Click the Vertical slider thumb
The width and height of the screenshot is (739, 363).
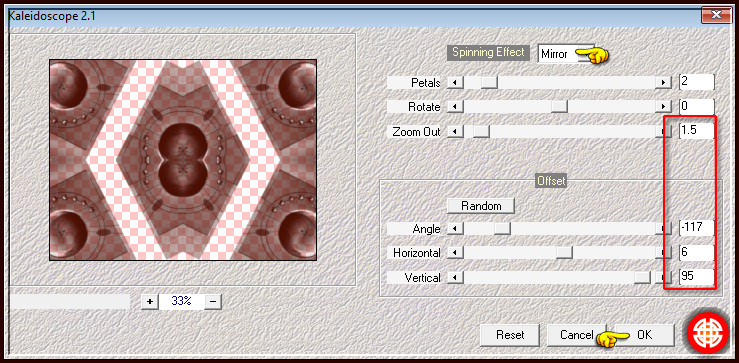(x=642, y=278)
